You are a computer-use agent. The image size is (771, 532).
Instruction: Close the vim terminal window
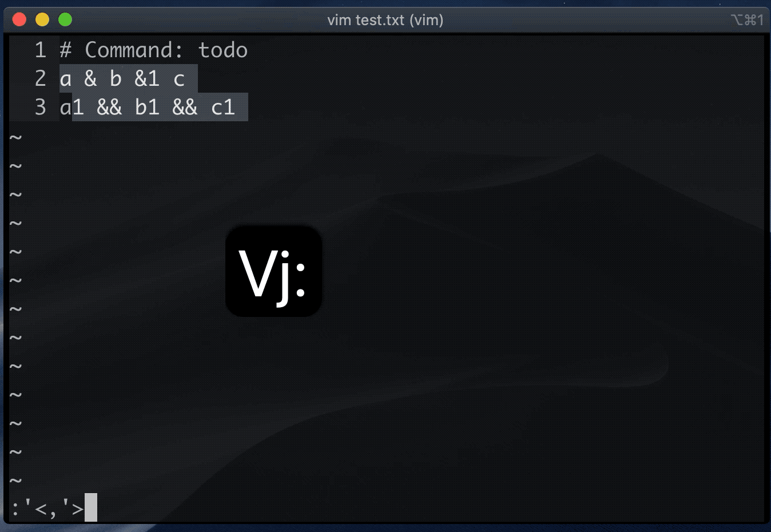coord(19,20)
